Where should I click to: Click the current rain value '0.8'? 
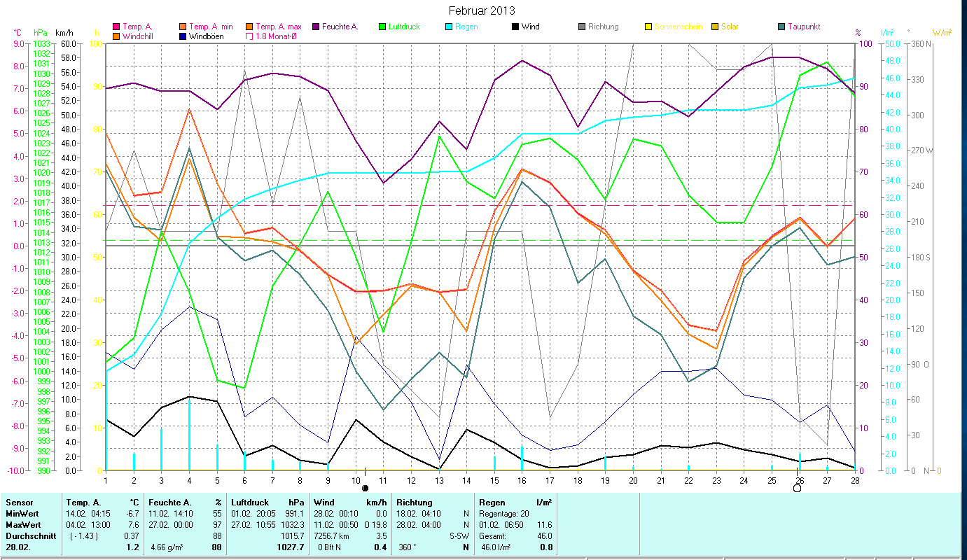[x=546, y=547]
